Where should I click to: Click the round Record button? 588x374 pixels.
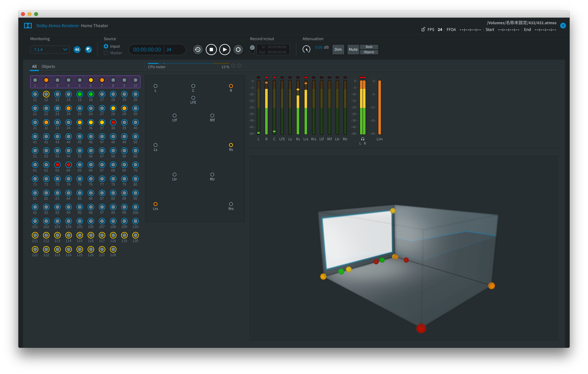click(238, 50)
